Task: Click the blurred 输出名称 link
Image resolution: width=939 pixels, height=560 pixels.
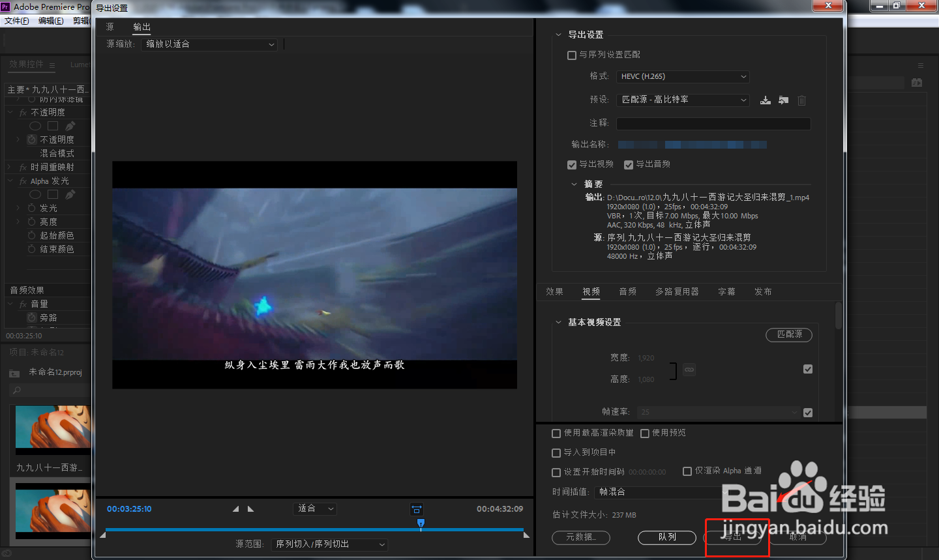Action: [692, 145]
